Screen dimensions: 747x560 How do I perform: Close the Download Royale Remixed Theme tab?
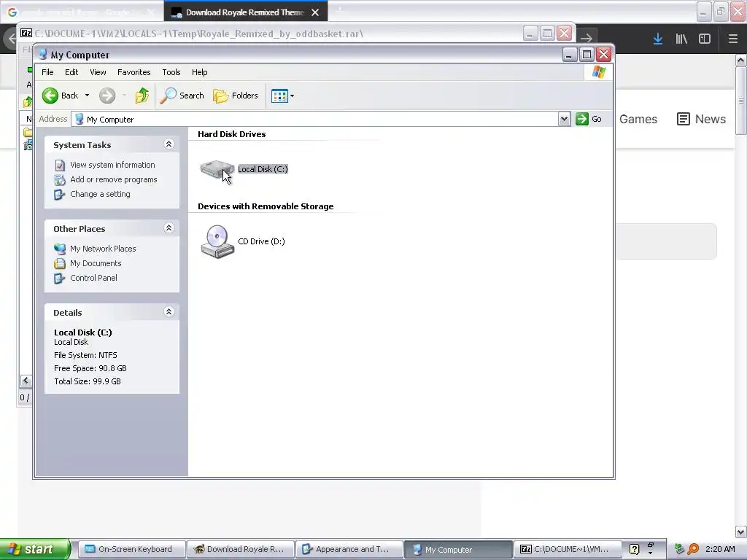point(315,12)
